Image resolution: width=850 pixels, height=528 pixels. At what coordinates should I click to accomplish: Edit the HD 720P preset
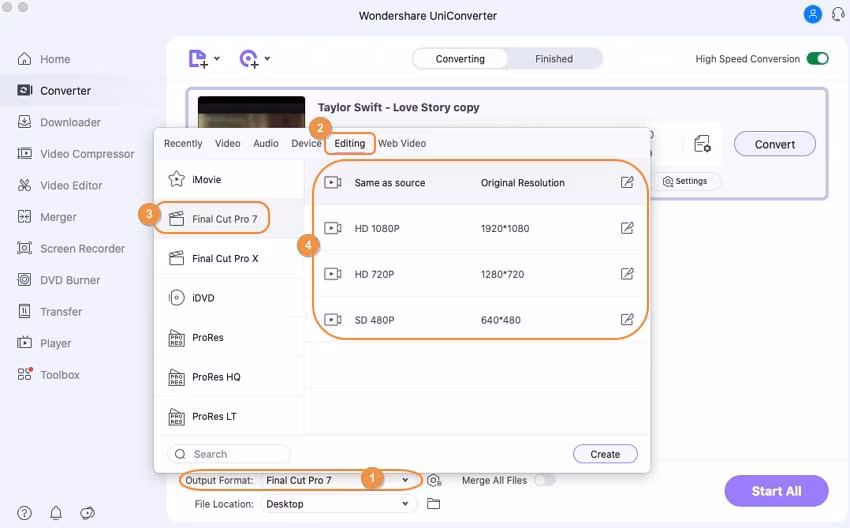[x=627, y=274]
